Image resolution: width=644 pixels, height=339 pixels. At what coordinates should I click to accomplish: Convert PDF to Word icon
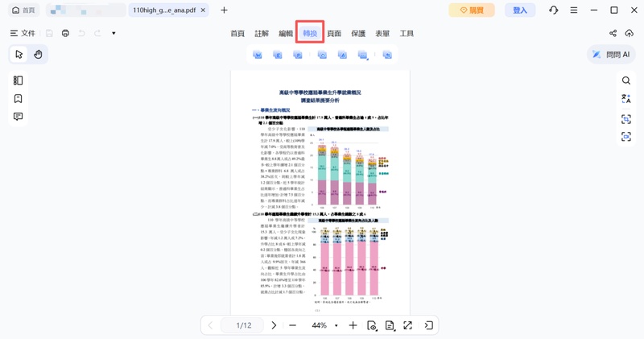pyautogui.click(x=258, y=55)
